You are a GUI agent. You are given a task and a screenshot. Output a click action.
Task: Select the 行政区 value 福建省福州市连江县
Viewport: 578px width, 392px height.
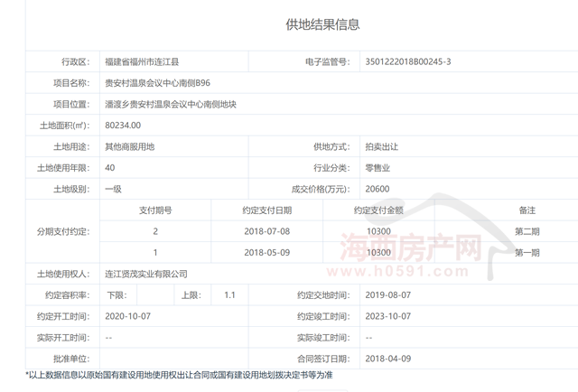[x=142, y=61]
